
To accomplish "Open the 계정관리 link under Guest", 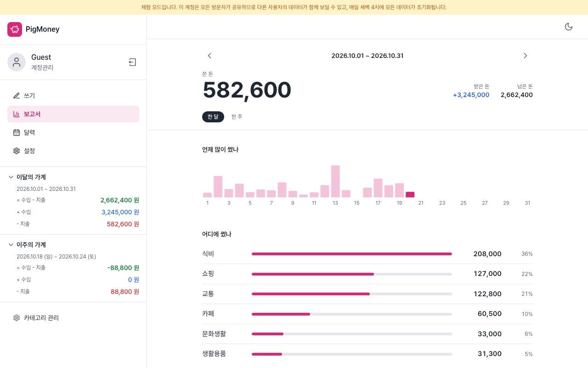I will [x=42, y=68].
